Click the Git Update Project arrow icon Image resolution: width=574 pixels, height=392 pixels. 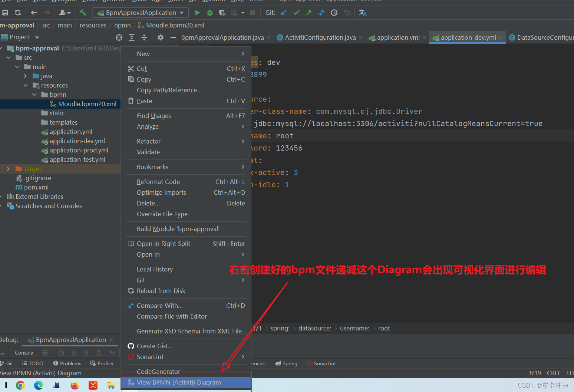(284, 13)
